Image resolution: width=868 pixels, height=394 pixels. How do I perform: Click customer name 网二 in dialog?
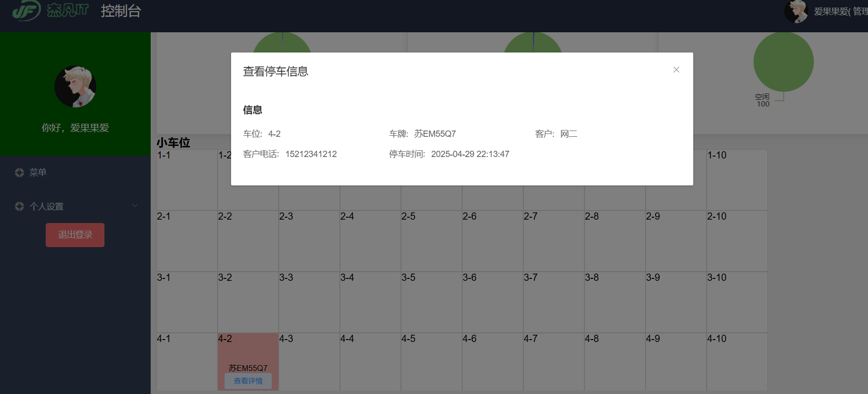coord(569,134)
